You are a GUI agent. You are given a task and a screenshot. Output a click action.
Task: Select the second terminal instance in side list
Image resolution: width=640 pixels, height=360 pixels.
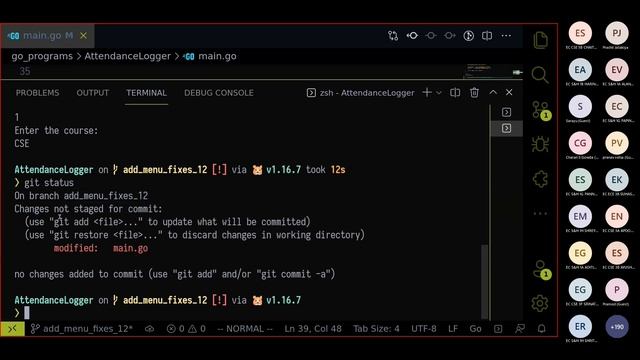(506, 129)
